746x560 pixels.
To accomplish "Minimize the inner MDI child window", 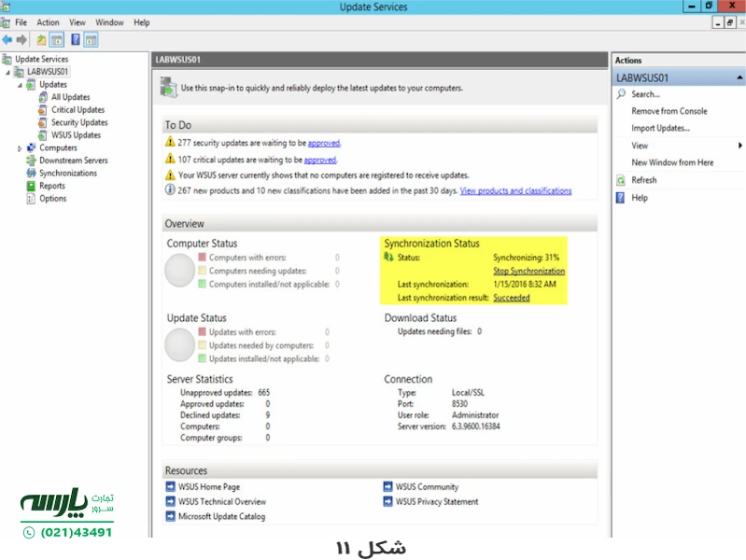I will click(718, 22).
